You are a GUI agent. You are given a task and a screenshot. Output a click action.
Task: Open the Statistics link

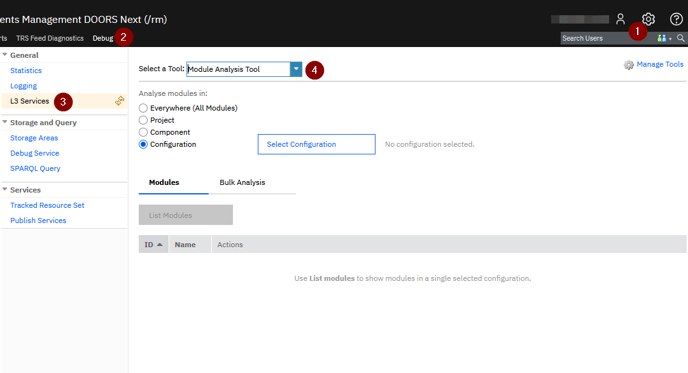pos(26,70)
